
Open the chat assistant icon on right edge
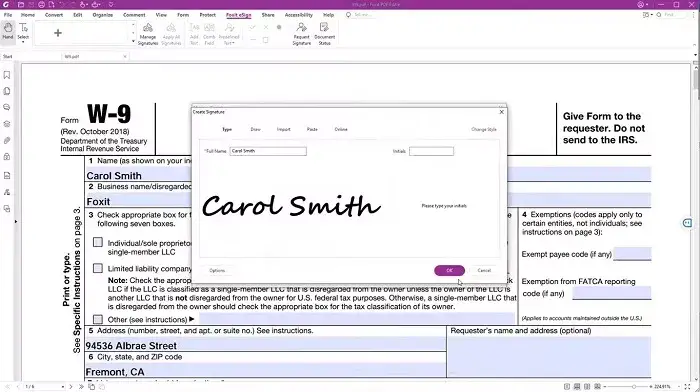[688, 223]
